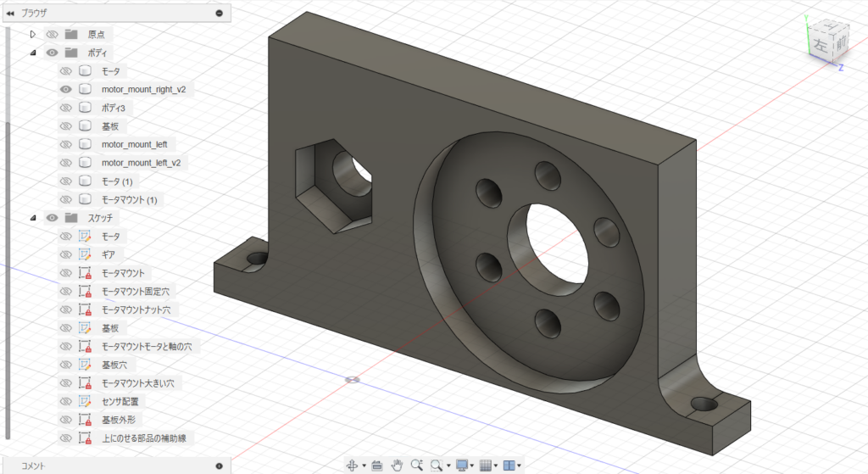The image size is (868, 474).
Task: Open the Viewports dropdown arrow
Action: pyautogui.click(x=520, y=466)
